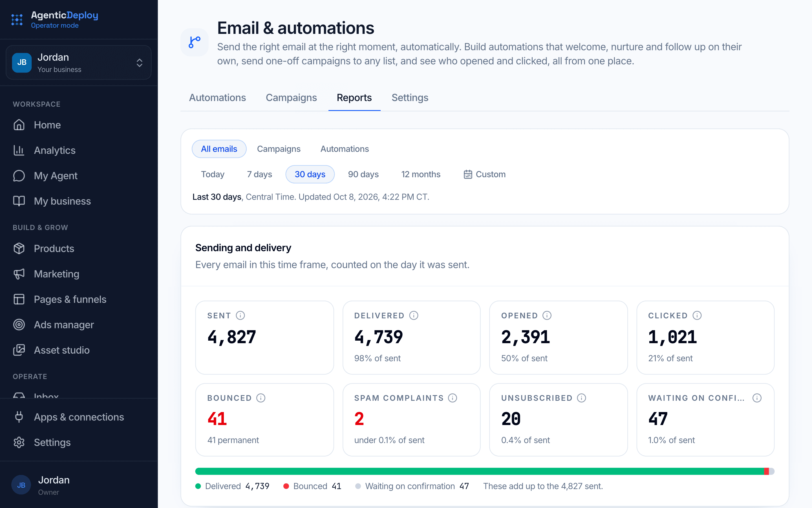The width and height of the screenshot is (812, 508).
Task: Choose the 7 days time range
Action: pyautogui.click(x=259, y=174)
